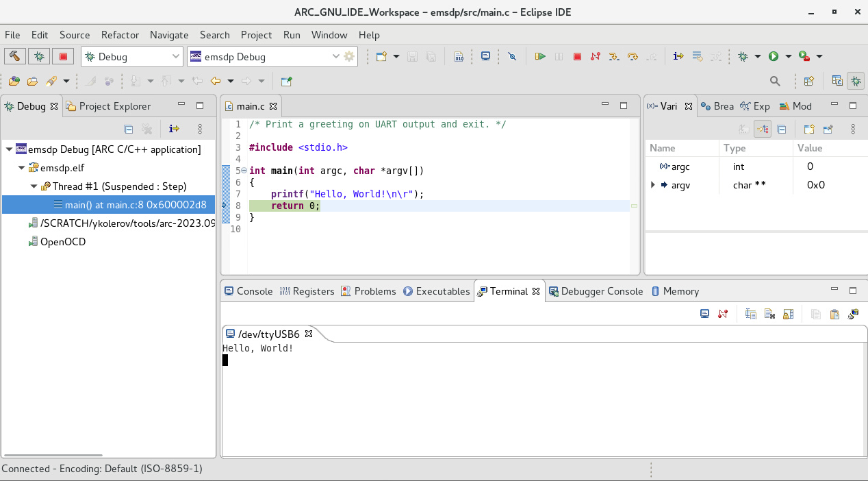Open the emsdp Debug launch configuration dropdown
Image resolution: width=868 pixels, height=481 pixels.
click(x=335, y=56)
